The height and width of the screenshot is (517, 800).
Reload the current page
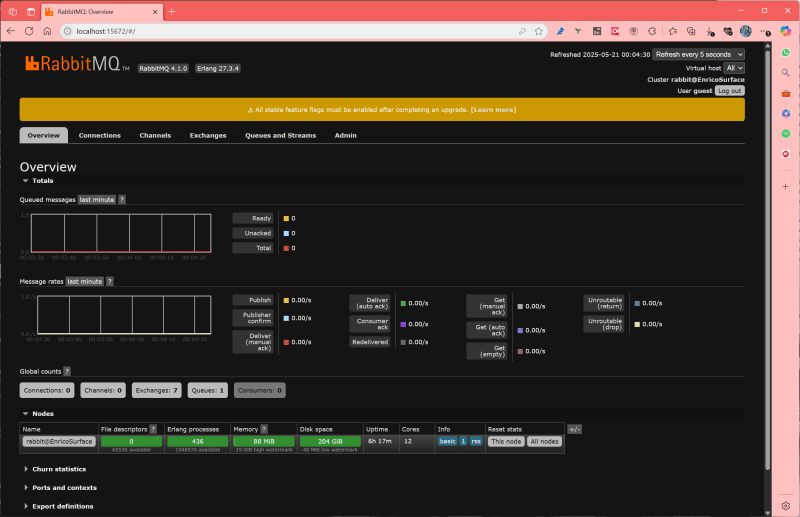point(29,31)
